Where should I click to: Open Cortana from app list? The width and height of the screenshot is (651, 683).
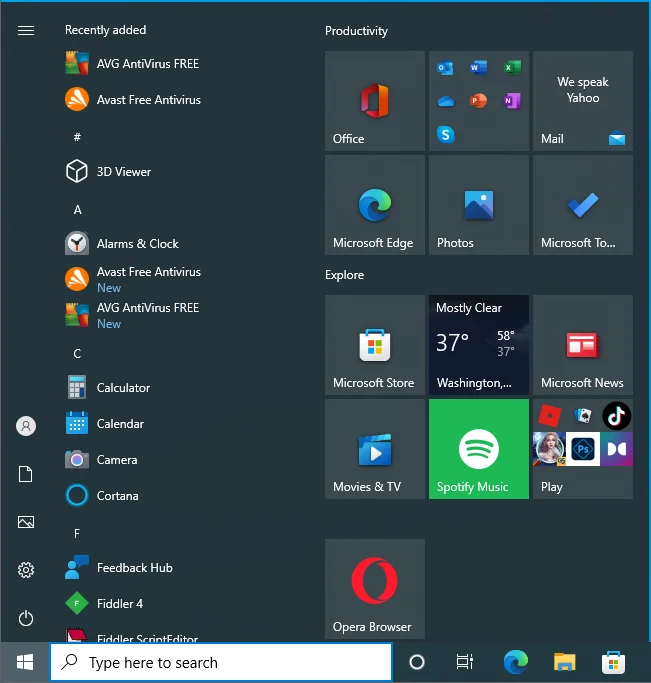point(102,496)
